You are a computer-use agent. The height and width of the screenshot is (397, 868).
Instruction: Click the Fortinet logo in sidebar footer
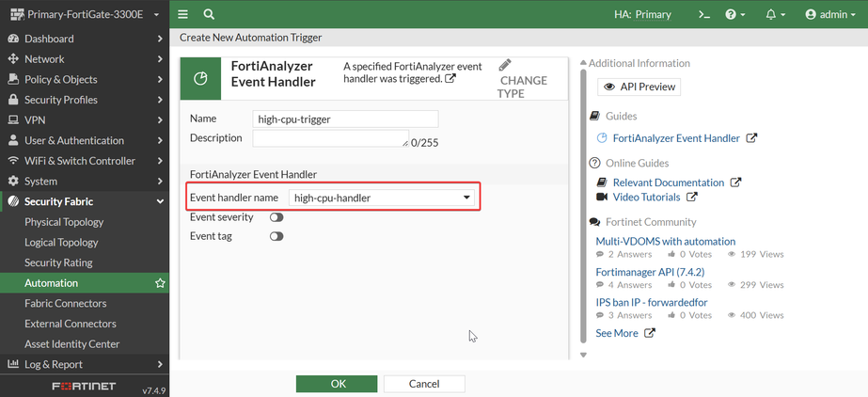(84, 386)
